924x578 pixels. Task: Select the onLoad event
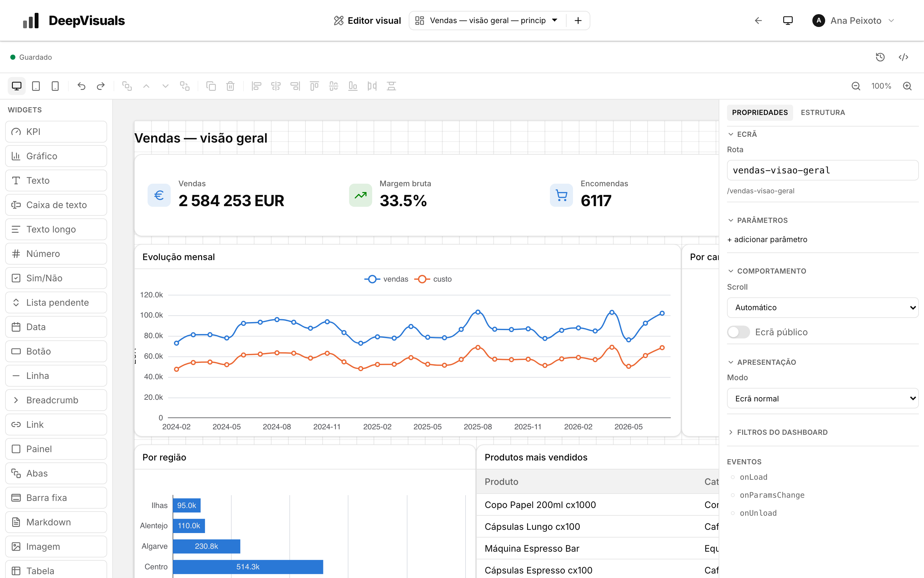[x=753, y=477]
